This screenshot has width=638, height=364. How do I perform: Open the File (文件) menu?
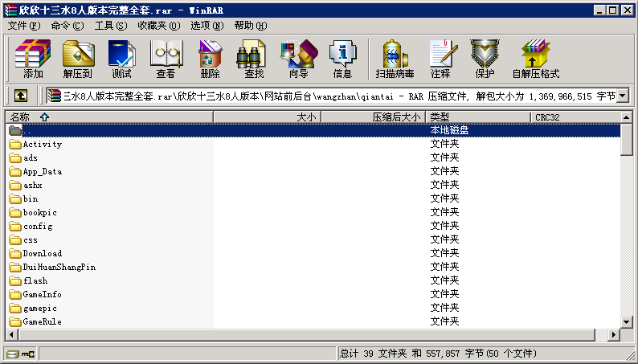[23, 26]
